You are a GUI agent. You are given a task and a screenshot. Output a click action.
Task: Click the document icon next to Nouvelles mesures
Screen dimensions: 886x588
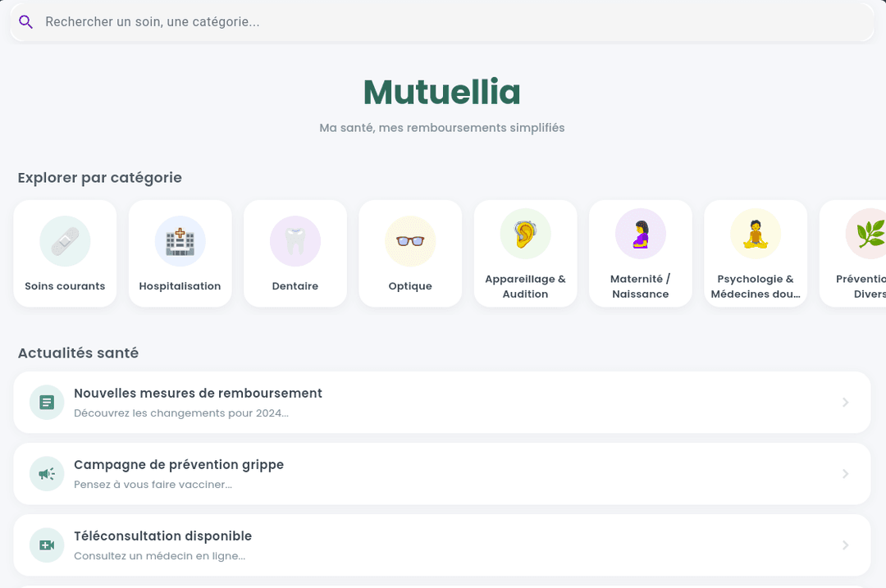[x=46, y=402]
